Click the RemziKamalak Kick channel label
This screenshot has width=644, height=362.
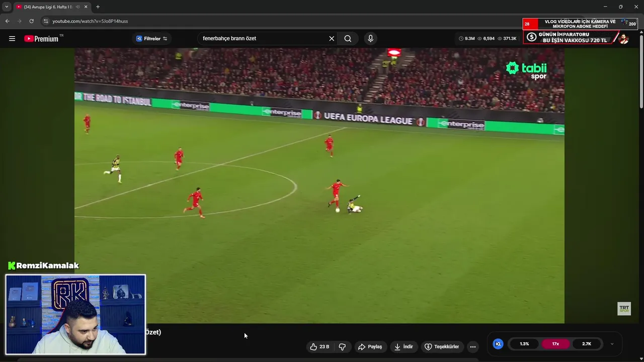[44, 265]
